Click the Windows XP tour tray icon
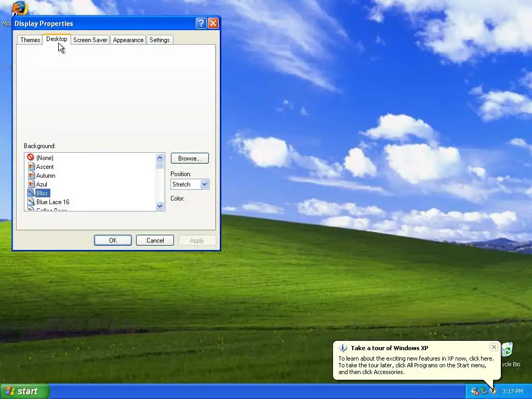Image resolution: width=532 pixels, height=399 pixels. pyautogui.click(x=493, y=391)
